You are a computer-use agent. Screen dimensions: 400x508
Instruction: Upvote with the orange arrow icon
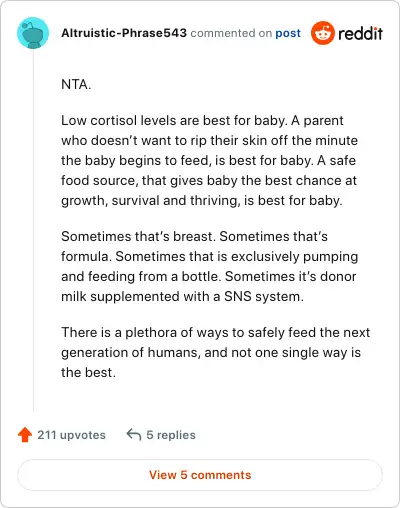[25, 435]
